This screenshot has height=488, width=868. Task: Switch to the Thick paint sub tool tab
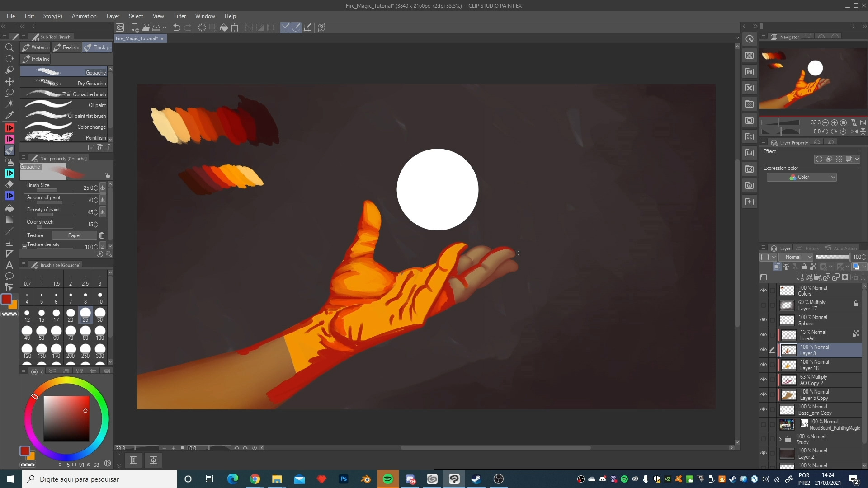coord(98,47)
